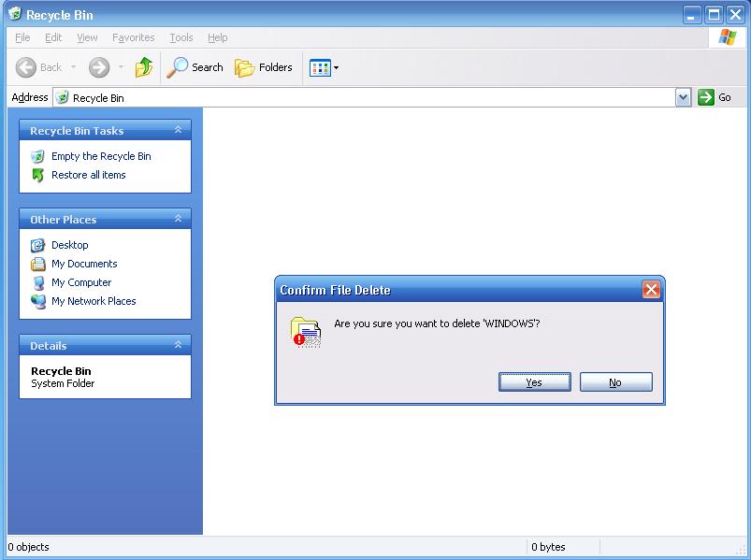The image size is (751, 560).
Task: Click Recycle Bin icon in address bar
Action: point(62,97)
